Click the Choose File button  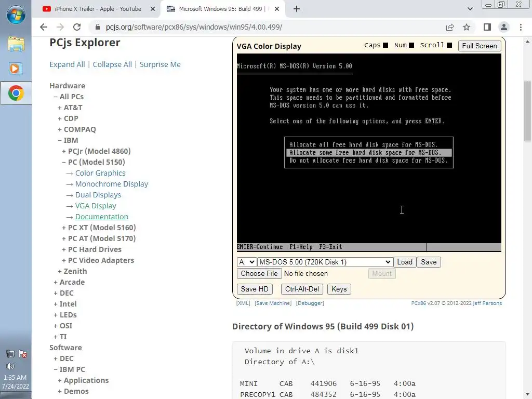click(x=259, y=273)
